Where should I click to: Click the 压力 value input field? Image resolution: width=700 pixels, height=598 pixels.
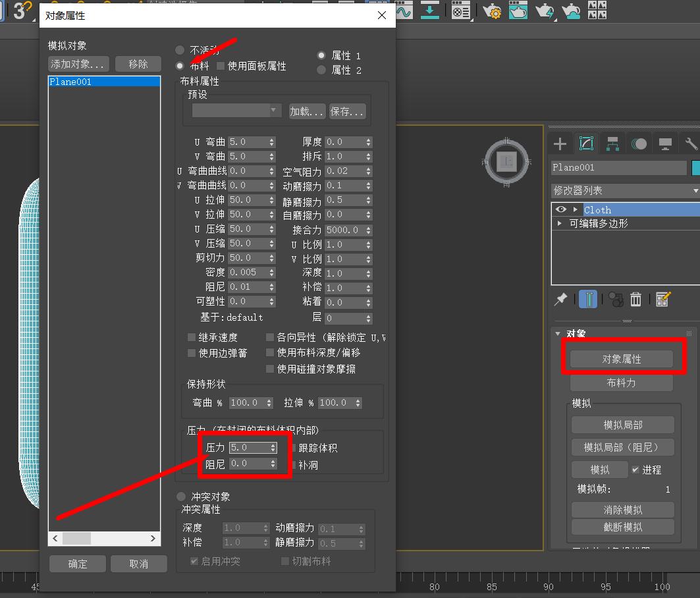250,447
